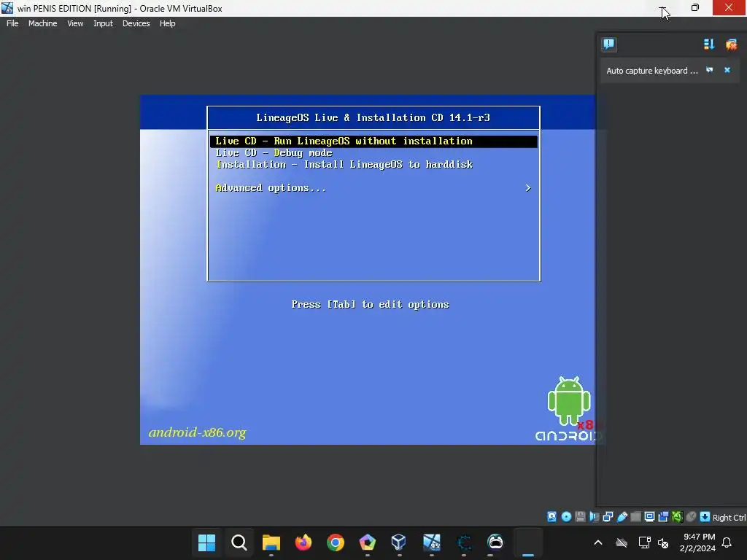Image resolution: width=747 pixels, height=560 pixels.
Task: Open the Machine menu
Action: [x=42, y=23]
